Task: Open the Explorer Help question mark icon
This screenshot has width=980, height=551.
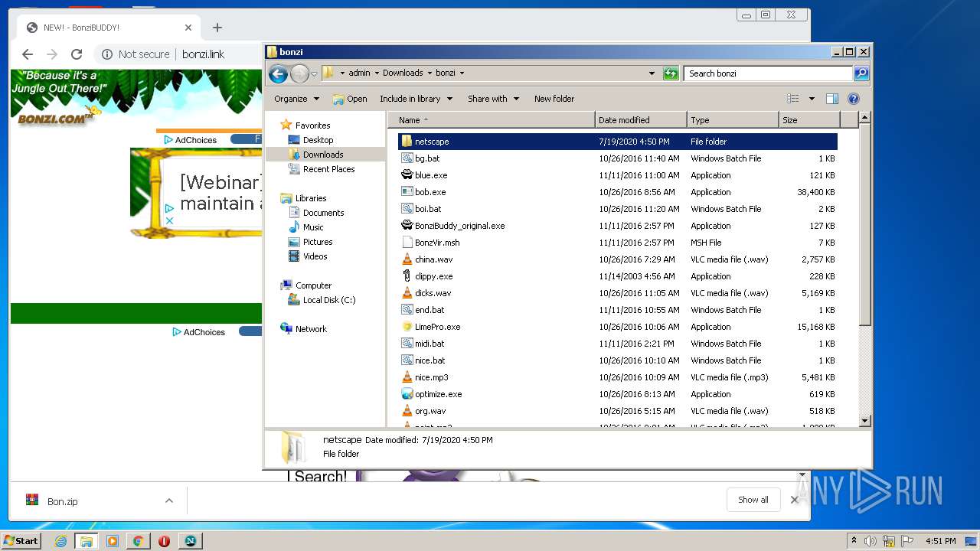Action: (854, 99)
